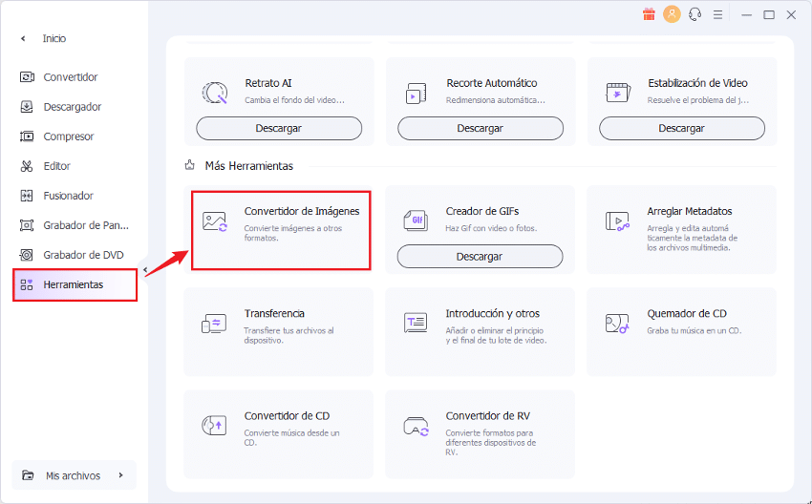
Task: Click the headset support icon
Action: pyautogui.click(x=695, y=14)
